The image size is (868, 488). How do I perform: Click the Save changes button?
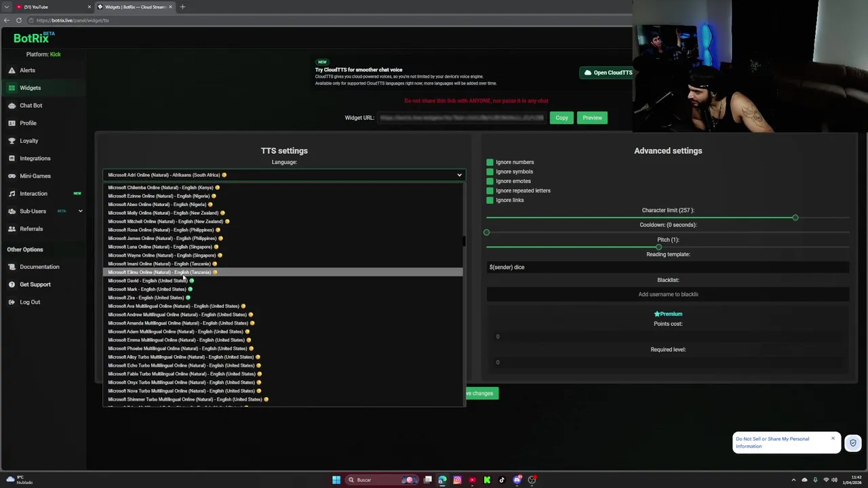point(481,393)
